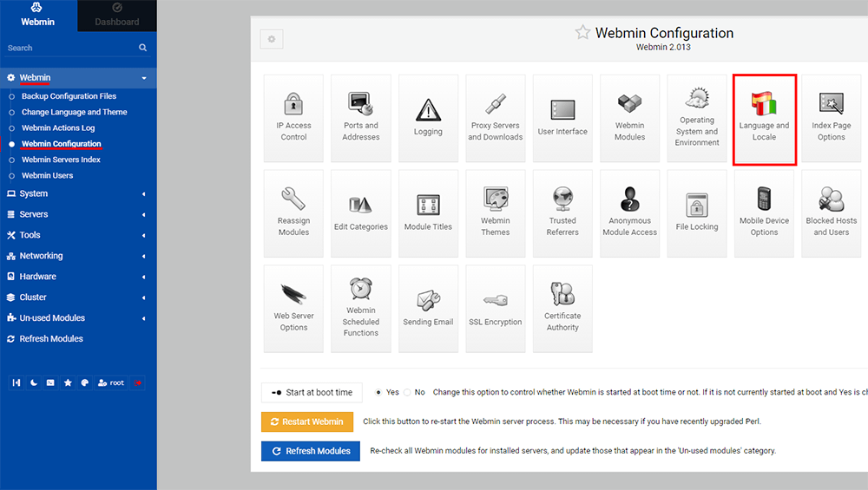Image resolution: width=868 pixels, height=490 pixels.
Task: Expand the Un-used Modules category
Action: [x=78, y=318]
